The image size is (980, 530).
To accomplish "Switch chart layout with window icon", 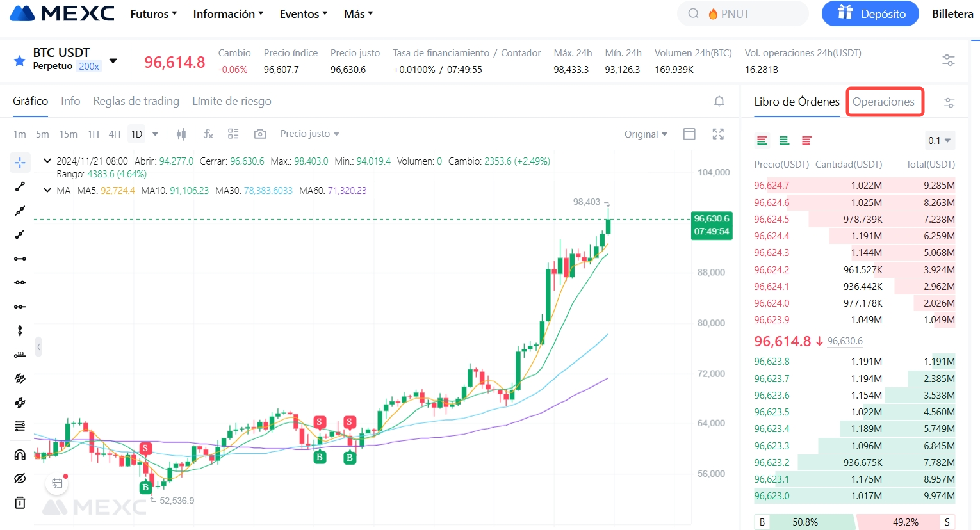I will click(689, 134).
